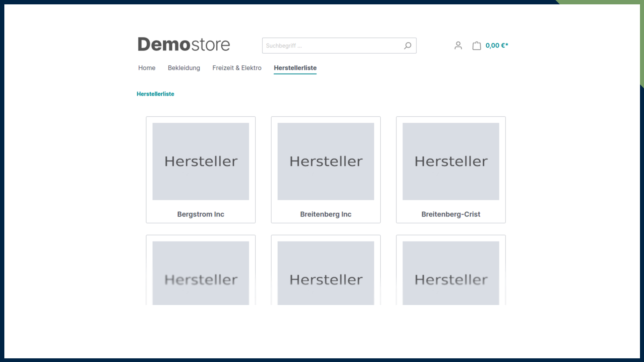Click the Herstellerliste breadcrumb link
The image size is (644, 362).
pos(155,94)
